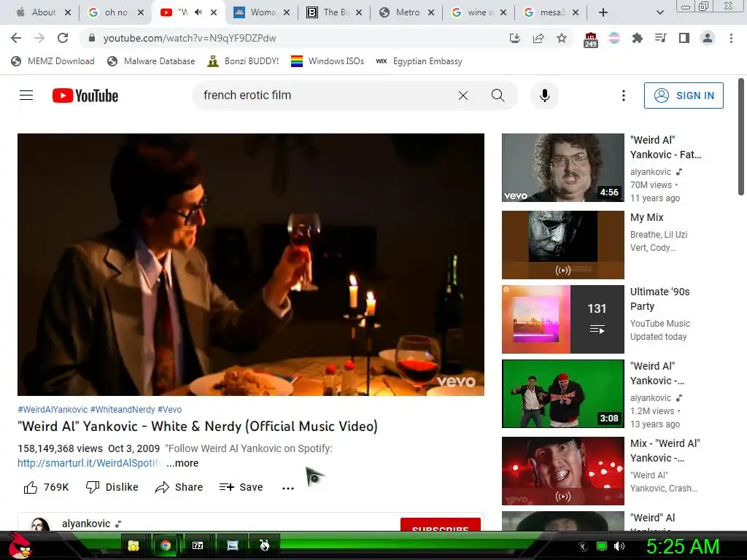Click the 5:25 AM taskbar clock
Viewport: 747px width, 560px height.
pos(683,546)
